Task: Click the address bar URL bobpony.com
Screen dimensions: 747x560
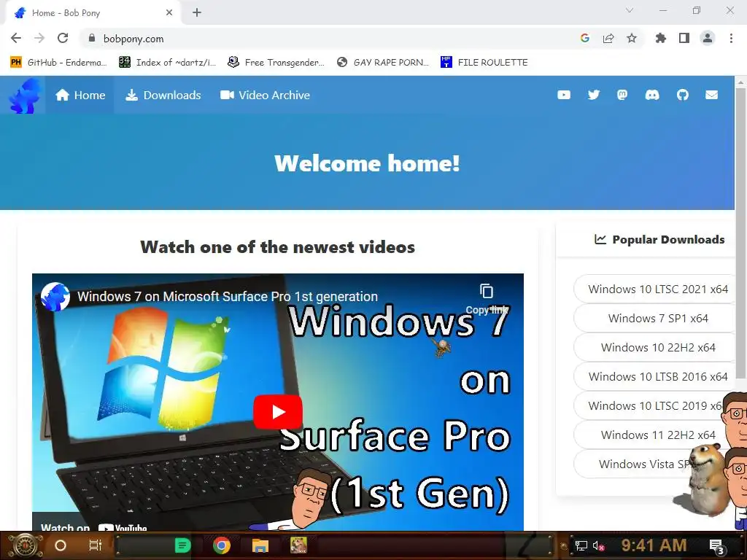Action: [133, 39]
